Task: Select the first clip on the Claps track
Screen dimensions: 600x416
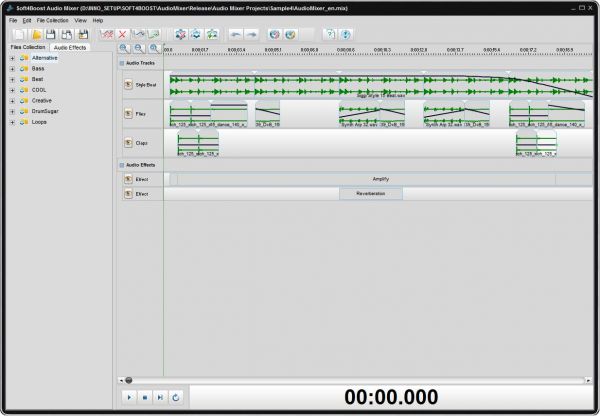Action: [x=188, y=143]
